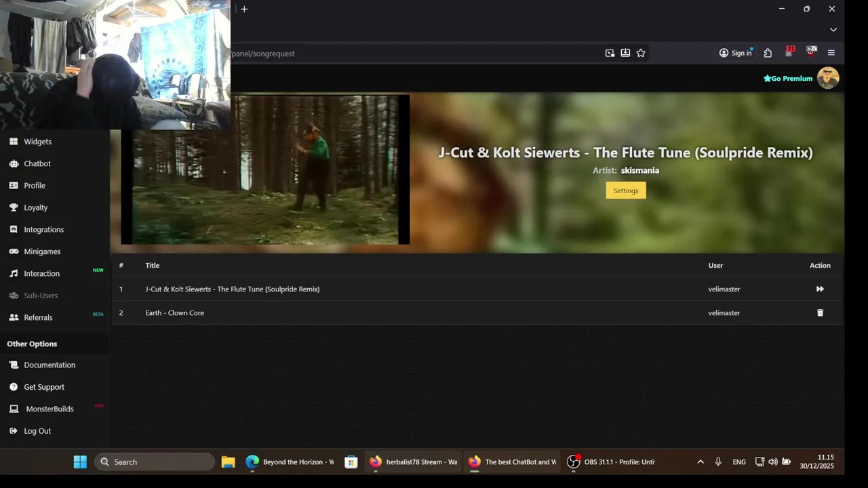Click the microphone tray icon
Viewport: 868px width, 488px height.
tap(718, 462)
